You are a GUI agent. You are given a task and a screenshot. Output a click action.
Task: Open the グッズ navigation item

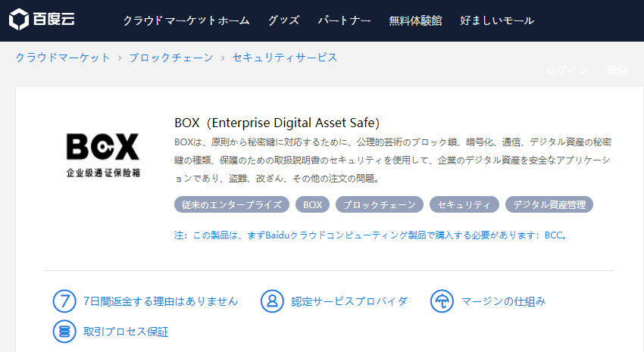pyautogui.click(x=283, y=20)
